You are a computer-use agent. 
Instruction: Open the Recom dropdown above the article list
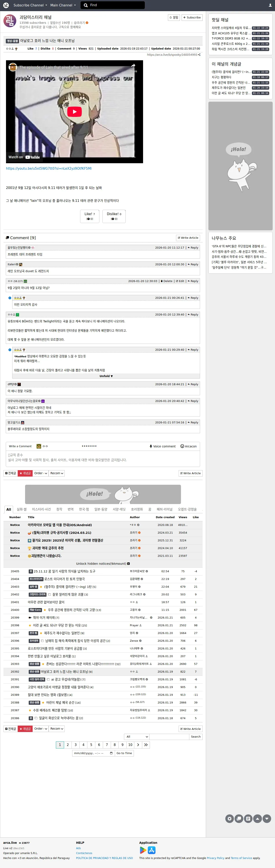coord(57,473)
